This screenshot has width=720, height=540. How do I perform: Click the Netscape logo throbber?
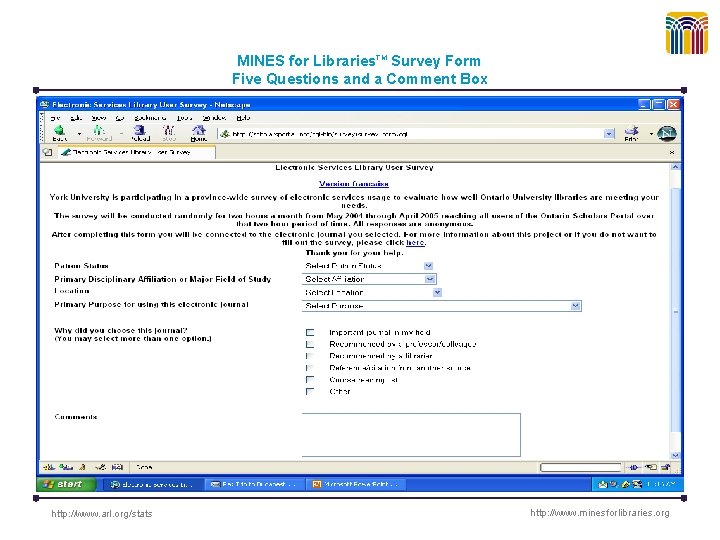tap(667, 134)
